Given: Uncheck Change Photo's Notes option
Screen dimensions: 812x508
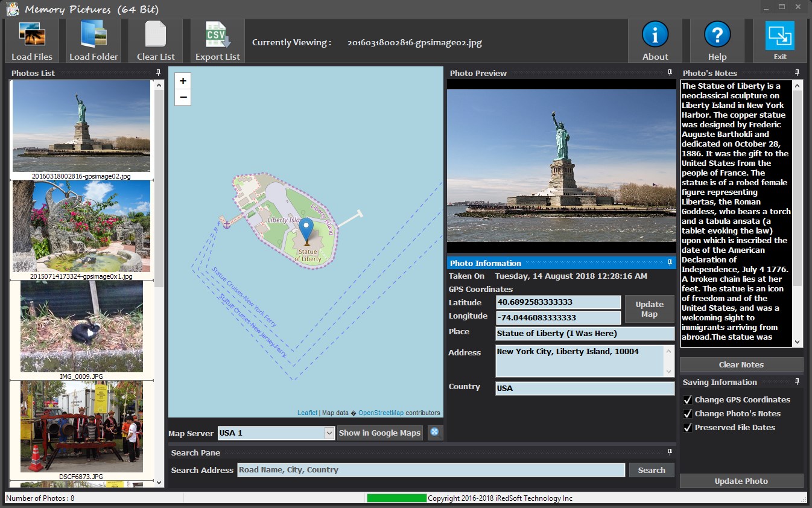Looking at the screenshot, I should 687,413.
